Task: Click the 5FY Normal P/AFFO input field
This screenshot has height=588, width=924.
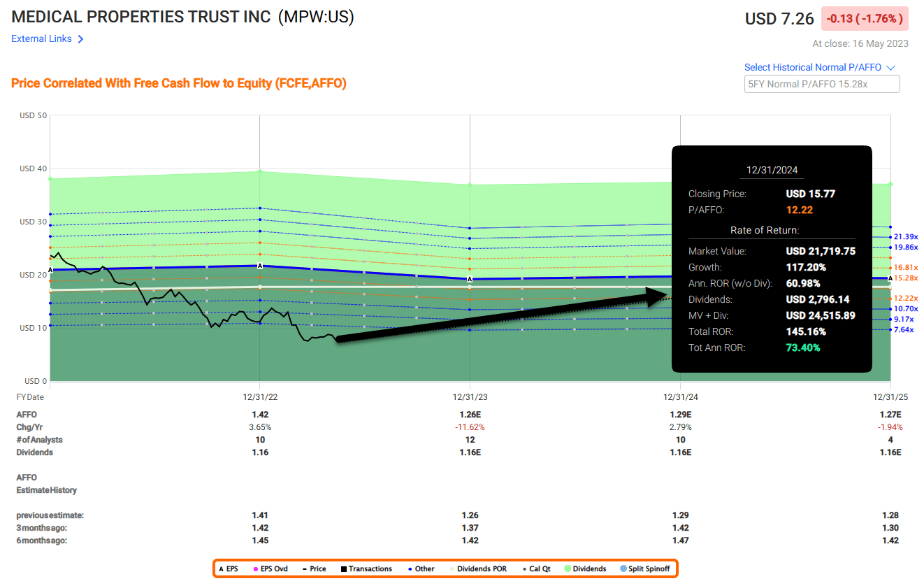Action: 822,84
